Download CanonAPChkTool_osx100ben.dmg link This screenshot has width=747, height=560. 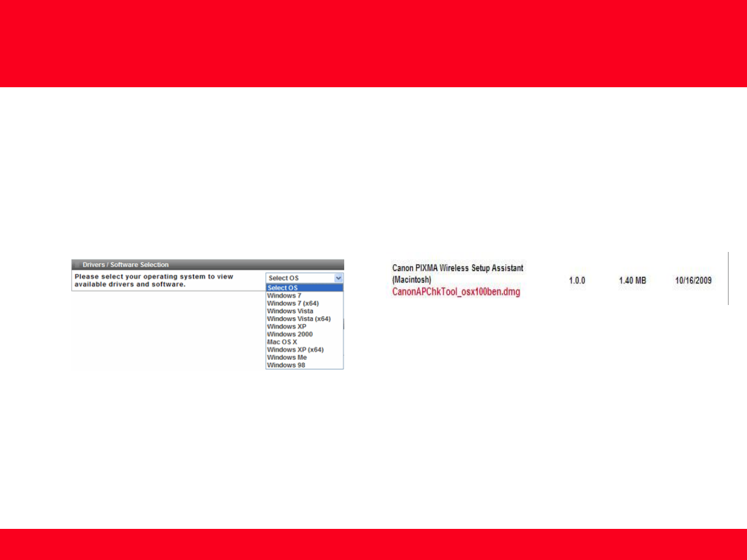tap(456, 293)
